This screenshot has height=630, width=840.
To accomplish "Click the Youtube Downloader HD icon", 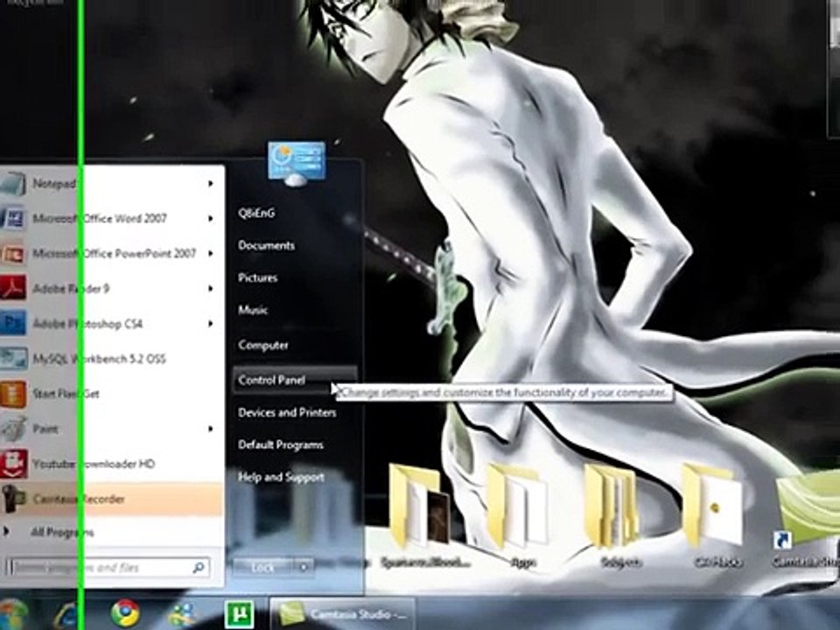I will point(13,464).
